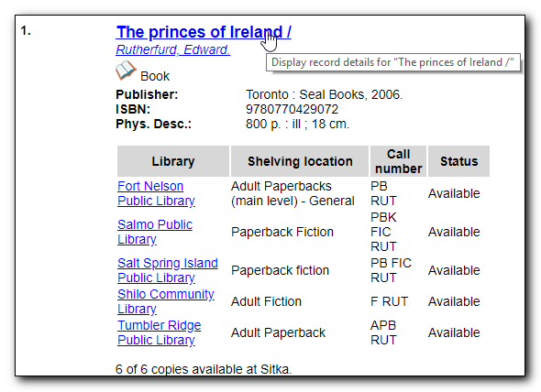Open Fort Nelson Public Library link
The height and width of the screenshot is (392, 541).
tap(156, 193)
